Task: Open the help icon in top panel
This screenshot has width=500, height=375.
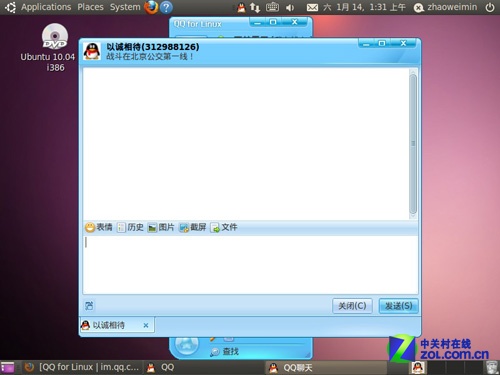Action: click(166, 7)
